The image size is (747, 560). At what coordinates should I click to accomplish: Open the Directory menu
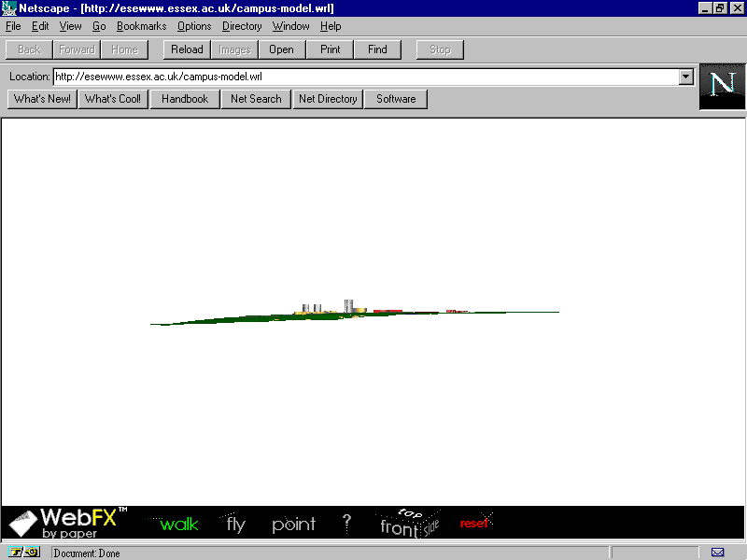(x=242, y=26)
